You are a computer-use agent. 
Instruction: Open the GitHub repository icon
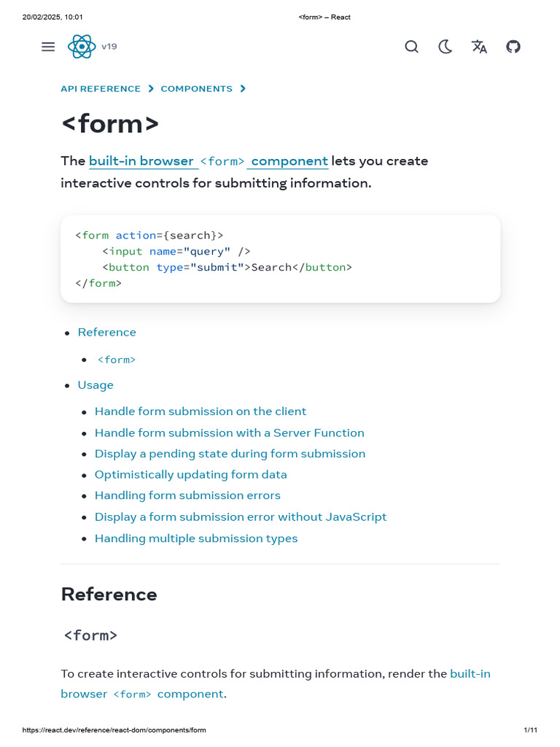point(513,47)
